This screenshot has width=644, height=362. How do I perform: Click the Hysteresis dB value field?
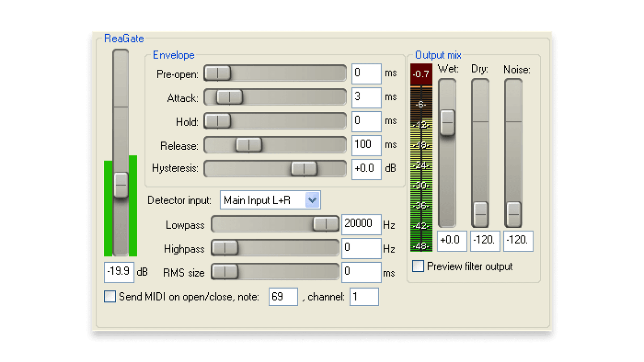(x=366, y=169)
